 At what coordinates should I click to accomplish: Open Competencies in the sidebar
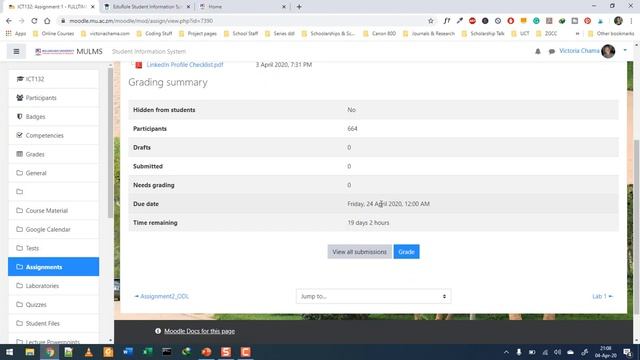pos(53,135)
